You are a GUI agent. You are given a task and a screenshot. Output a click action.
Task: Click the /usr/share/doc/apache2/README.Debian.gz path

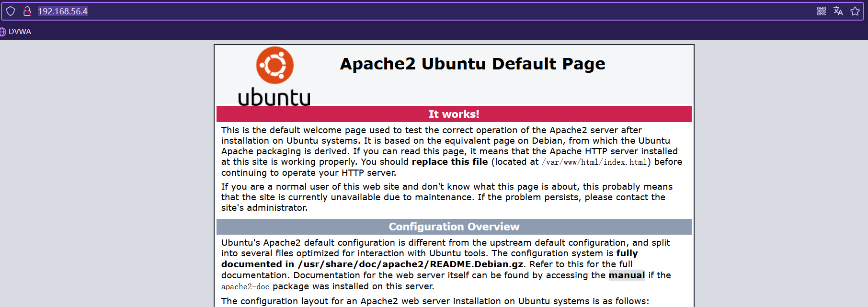coord(411,264)
